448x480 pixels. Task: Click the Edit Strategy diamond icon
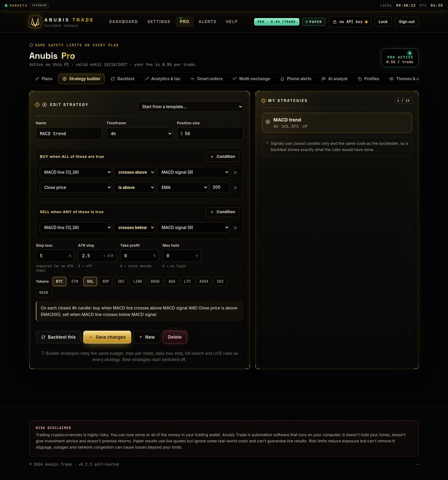(x=37, y=105)
